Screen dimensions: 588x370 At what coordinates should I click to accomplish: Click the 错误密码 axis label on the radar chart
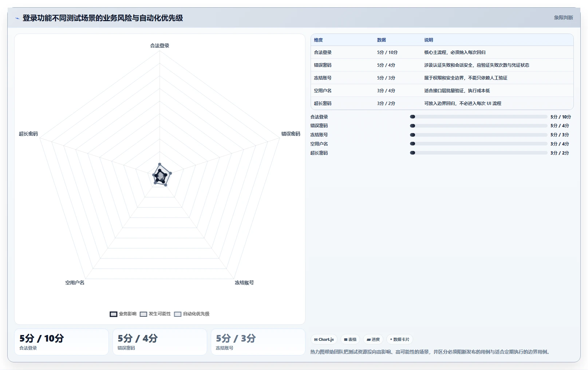tap(291, 134)
